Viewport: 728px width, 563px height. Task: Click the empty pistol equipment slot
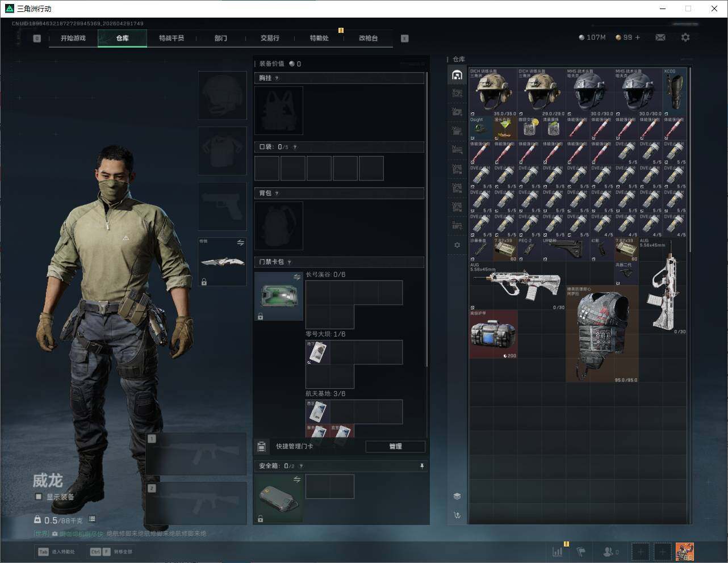pyautogui.click(x=222, y=206)
